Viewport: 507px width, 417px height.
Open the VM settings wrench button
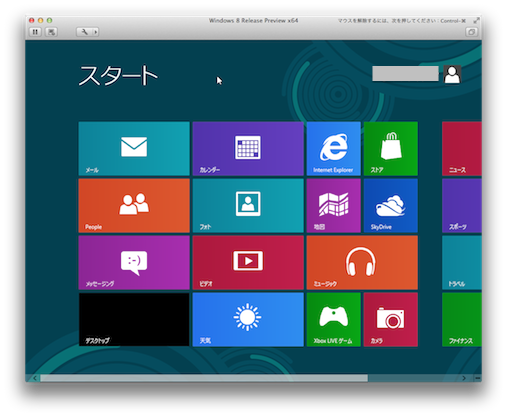coord(84,32)
